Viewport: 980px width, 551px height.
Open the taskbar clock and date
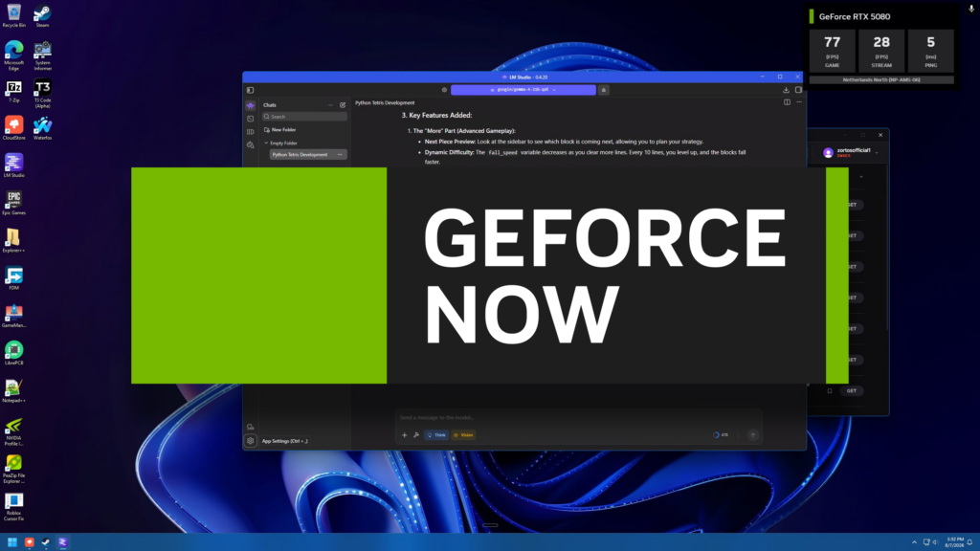tap(954, 542)
